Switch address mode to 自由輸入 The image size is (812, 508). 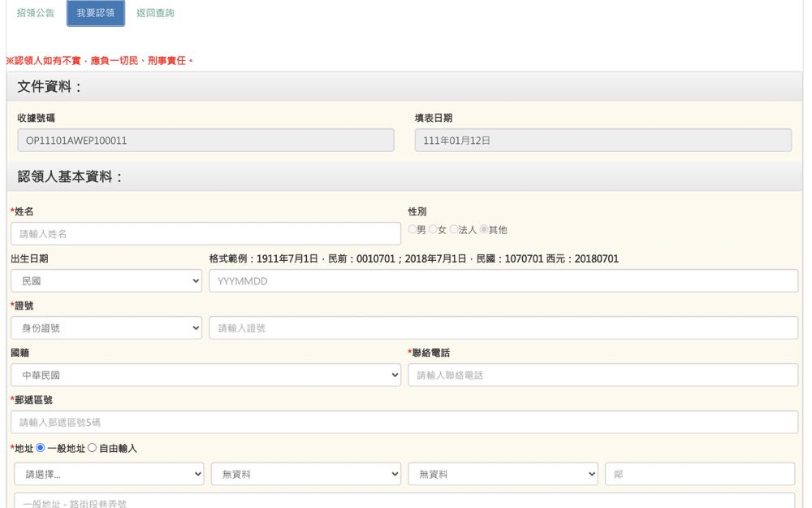92,448
